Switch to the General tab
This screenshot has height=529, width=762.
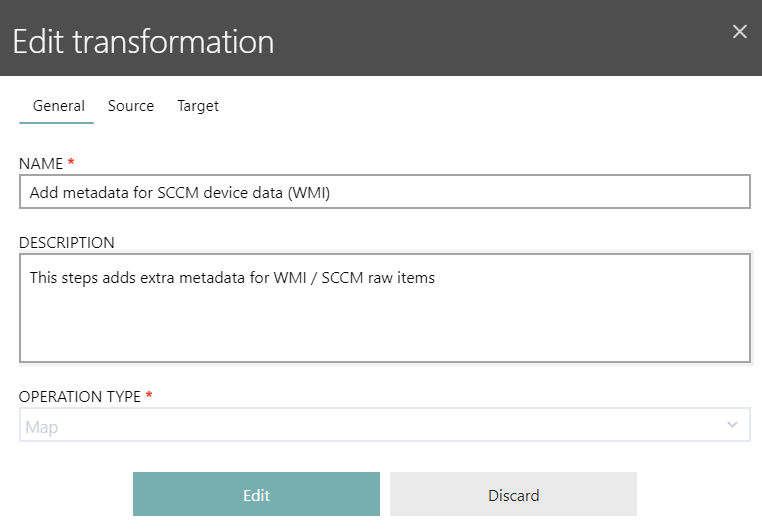coord(58,106)
